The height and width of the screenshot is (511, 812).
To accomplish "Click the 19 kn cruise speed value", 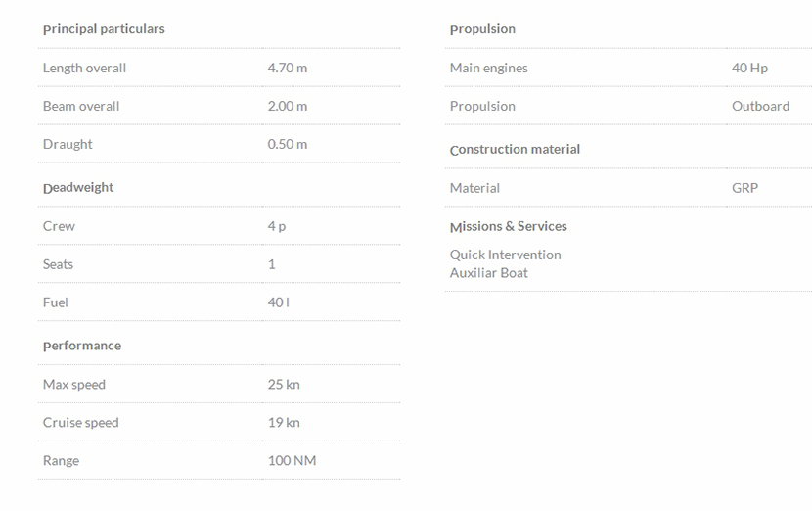I will click(x=284, y=423).
